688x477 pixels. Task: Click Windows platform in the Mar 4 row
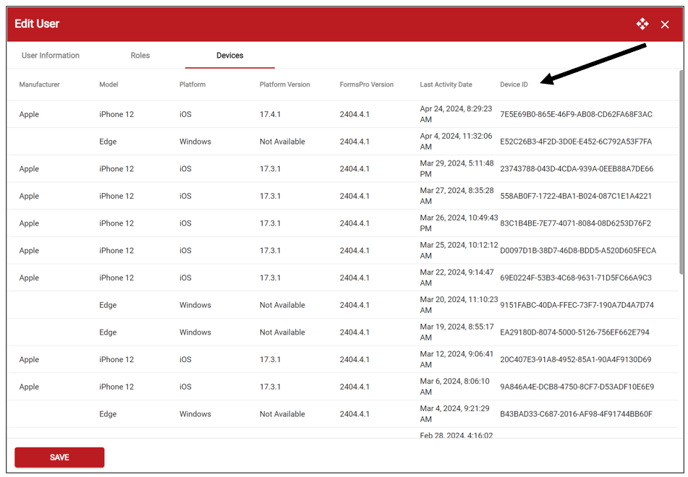[x=195, y=413]
